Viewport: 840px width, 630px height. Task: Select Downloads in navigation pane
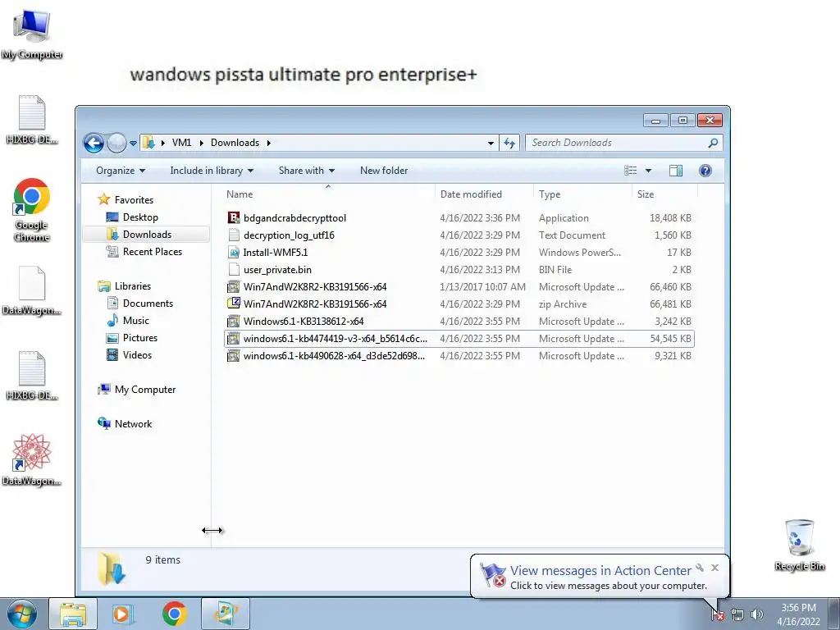[x=147, y=234]
